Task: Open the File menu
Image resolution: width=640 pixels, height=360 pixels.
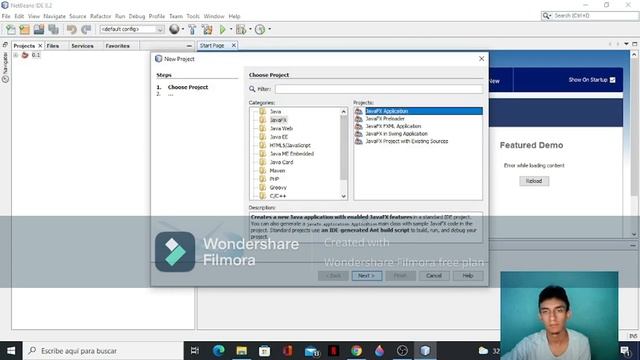Action: point(6,16)
